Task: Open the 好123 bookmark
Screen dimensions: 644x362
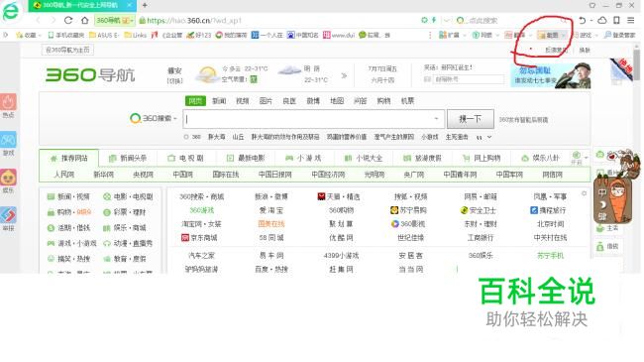Action: coord(199,35)
